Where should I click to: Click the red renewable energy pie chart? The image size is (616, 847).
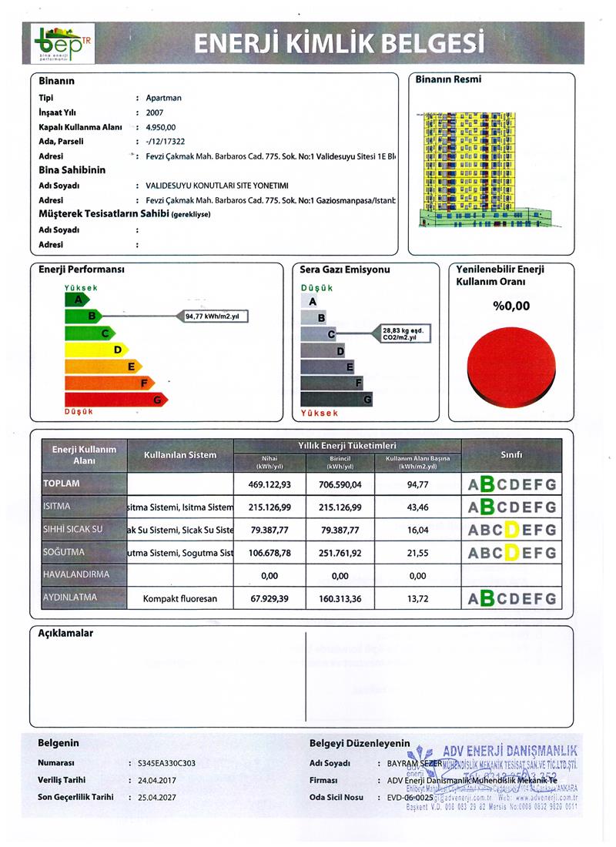pos(511,367)
